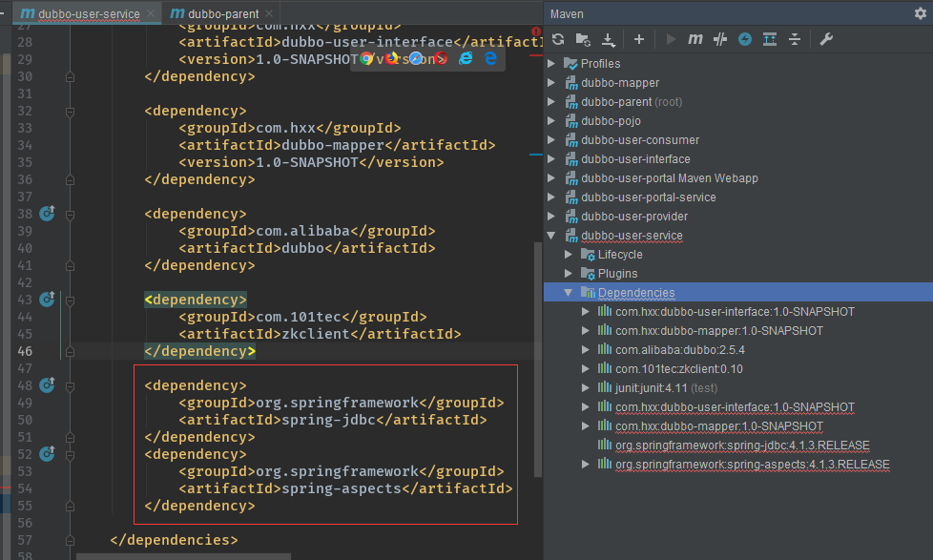The width and height of the screenshot is (933, 560).
Task: Fold dependency block at line 32
Action: 70,112
